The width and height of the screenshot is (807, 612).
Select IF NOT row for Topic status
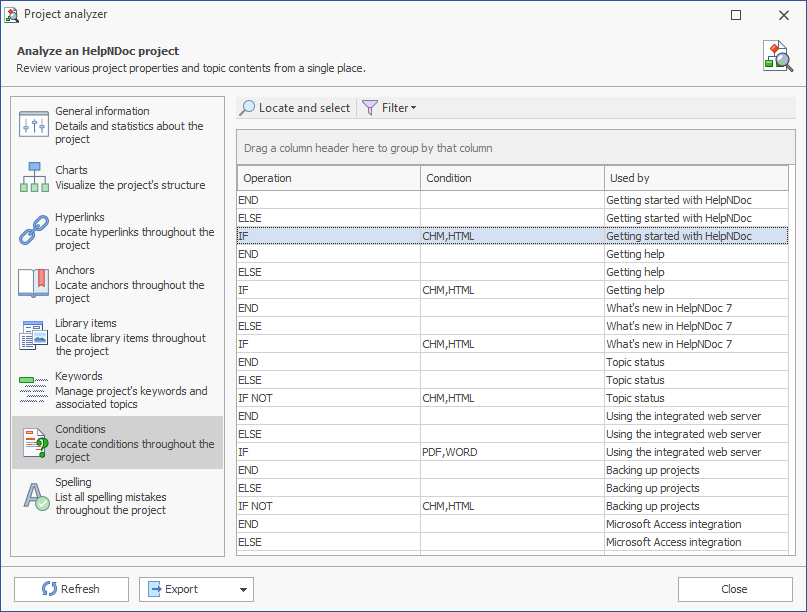click(513, 398)
